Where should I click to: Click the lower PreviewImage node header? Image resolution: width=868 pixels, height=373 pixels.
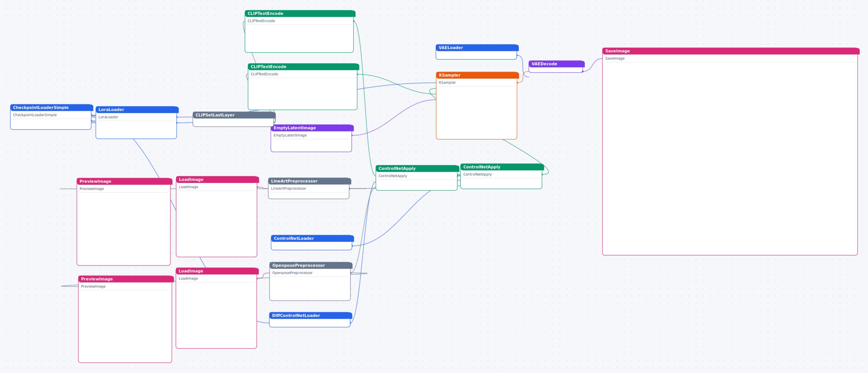point(126,279)
